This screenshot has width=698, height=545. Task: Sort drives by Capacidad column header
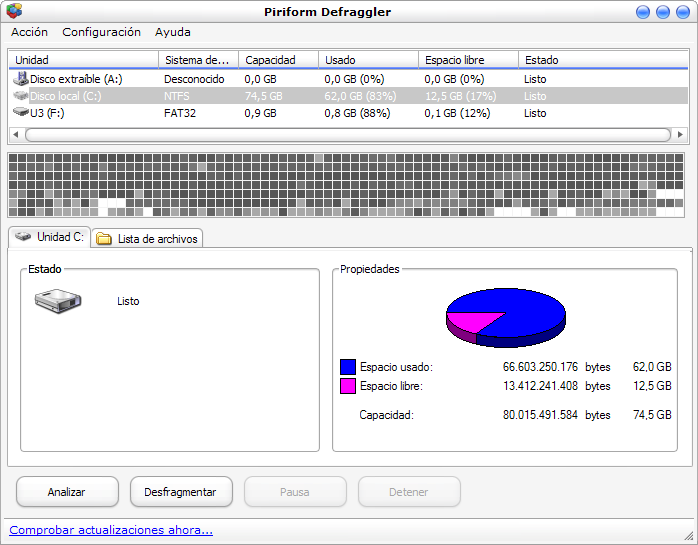[278, 60]
